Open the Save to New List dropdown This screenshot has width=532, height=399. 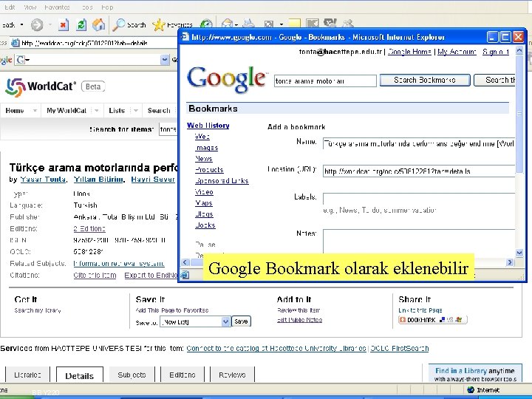click(225, 321)
